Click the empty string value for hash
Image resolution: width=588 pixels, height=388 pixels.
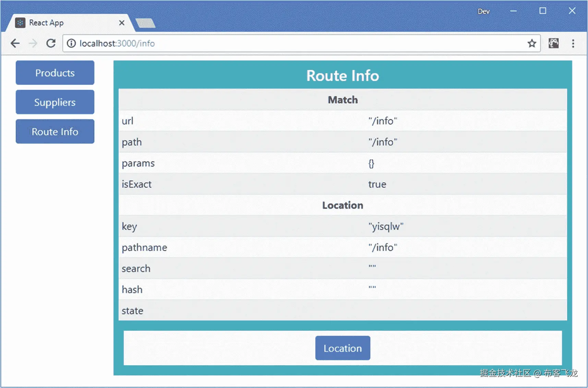click(x=372, y=287)
